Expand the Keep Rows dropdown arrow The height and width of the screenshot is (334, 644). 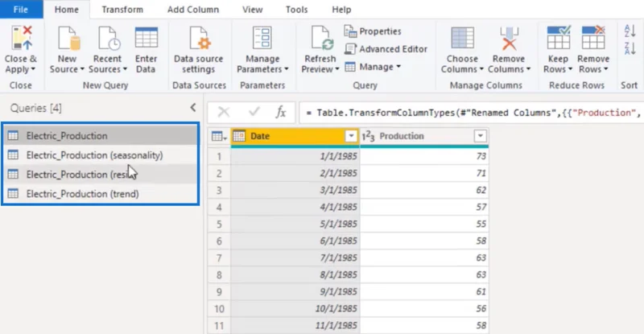click(570, 69)
